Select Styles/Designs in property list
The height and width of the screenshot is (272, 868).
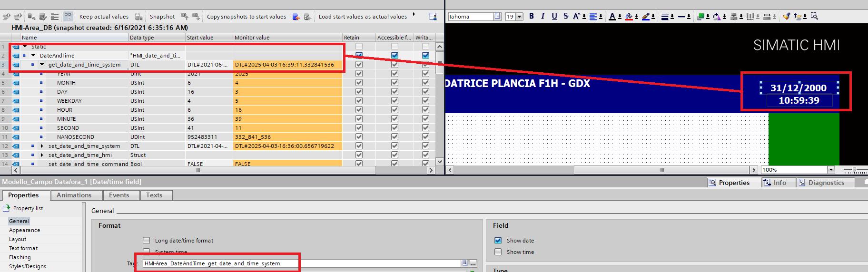coord(28,266)
